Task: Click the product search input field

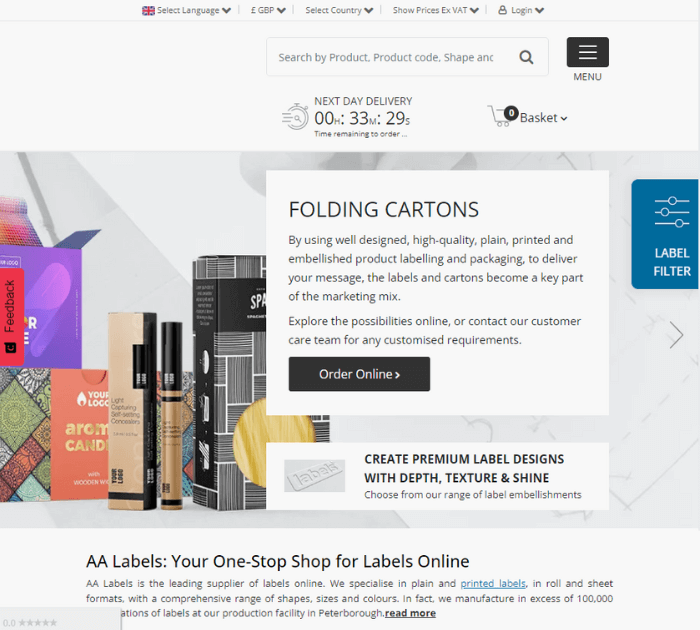Action: (x=386, y=57)
